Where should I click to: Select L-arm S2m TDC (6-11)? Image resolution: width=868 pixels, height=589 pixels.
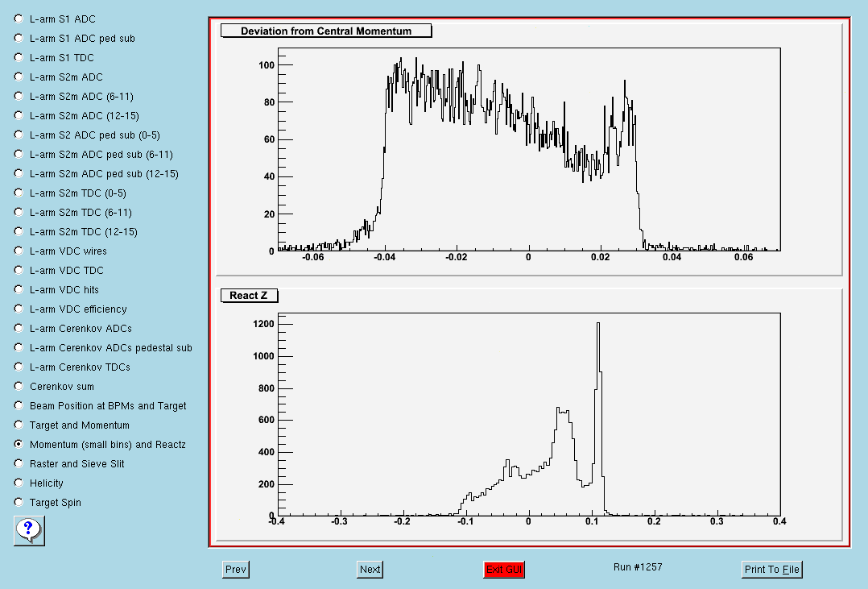19,212
